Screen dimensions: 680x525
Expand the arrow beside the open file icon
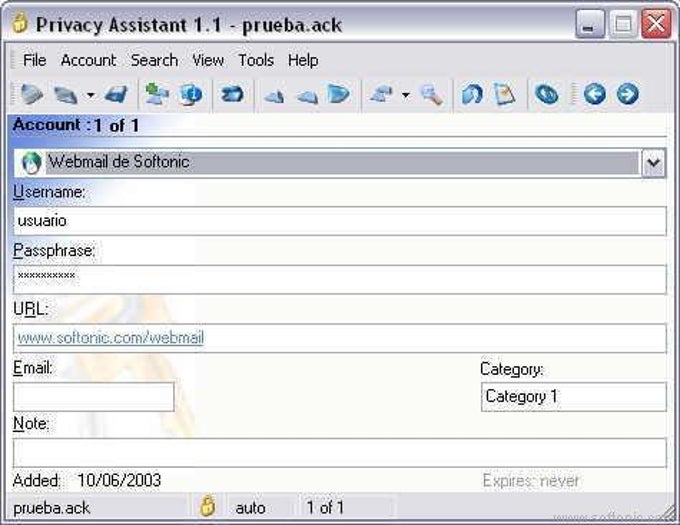[90, 95]
